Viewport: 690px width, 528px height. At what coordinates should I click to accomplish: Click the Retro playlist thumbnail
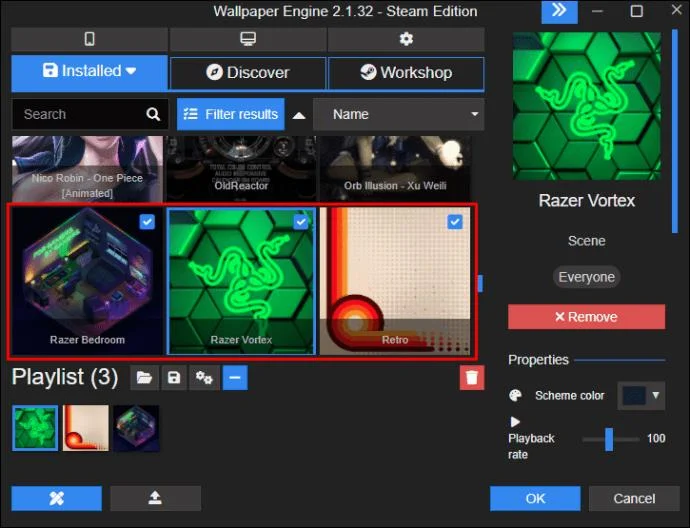click(x=86, y=428)
